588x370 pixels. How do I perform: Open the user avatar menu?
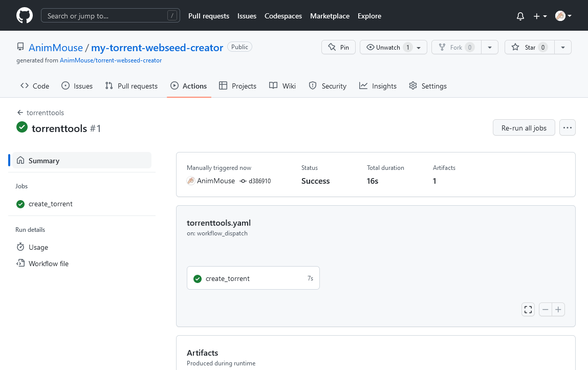pyautogui.click(x=563, y=16)
